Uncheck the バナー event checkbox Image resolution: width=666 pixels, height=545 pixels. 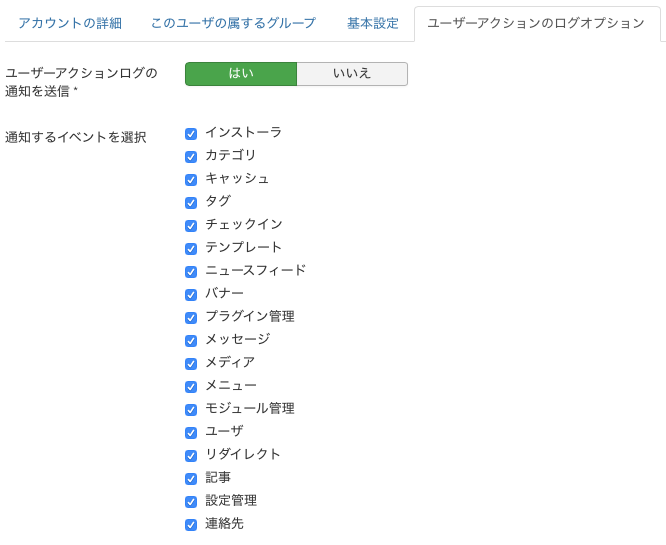[x=191, y=294]
